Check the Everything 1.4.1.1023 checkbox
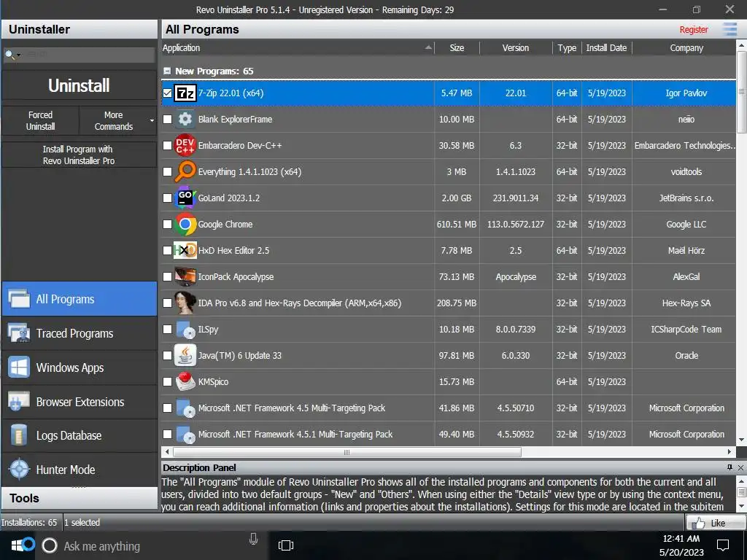This screenshot has width=747, height=560. [167, 171]
